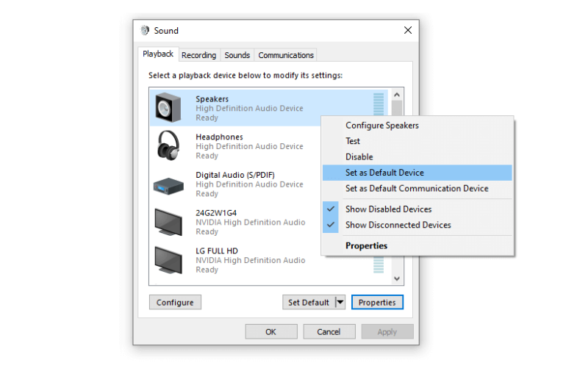Choose Disable in the context menu
This screenshot has width=588, height=382.
[x=417, y=157]
